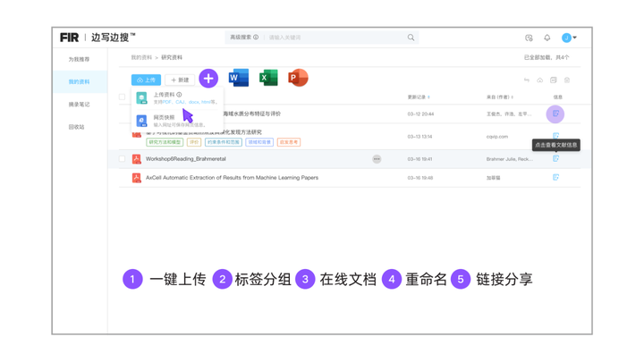Image resolution: width=644 pixels, height=362 pixels.
Task: Expand the arrow next to the J avatar
Action: (x=574, y=38)
